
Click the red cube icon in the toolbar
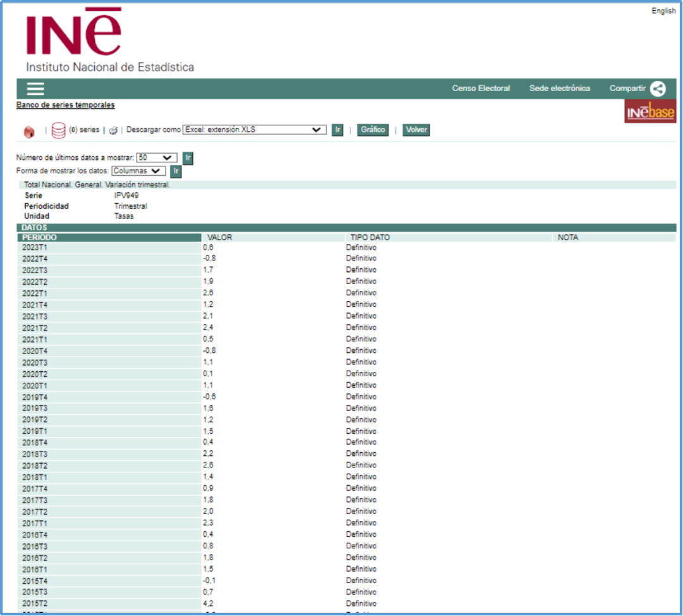pos(29,131)
